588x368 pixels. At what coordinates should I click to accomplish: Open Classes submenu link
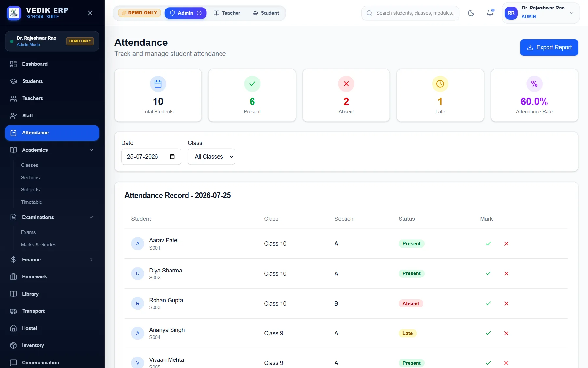point(29,165)
